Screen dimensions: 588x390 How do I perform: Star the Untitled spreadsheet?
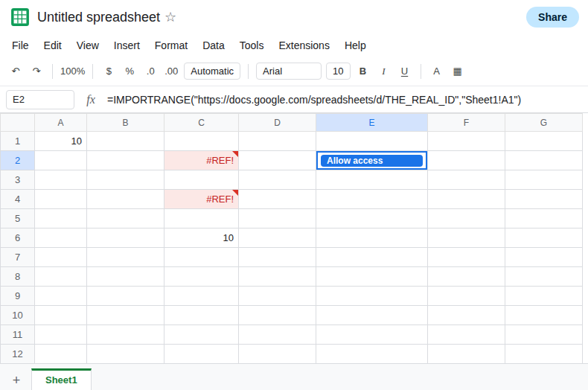[170, 17]
